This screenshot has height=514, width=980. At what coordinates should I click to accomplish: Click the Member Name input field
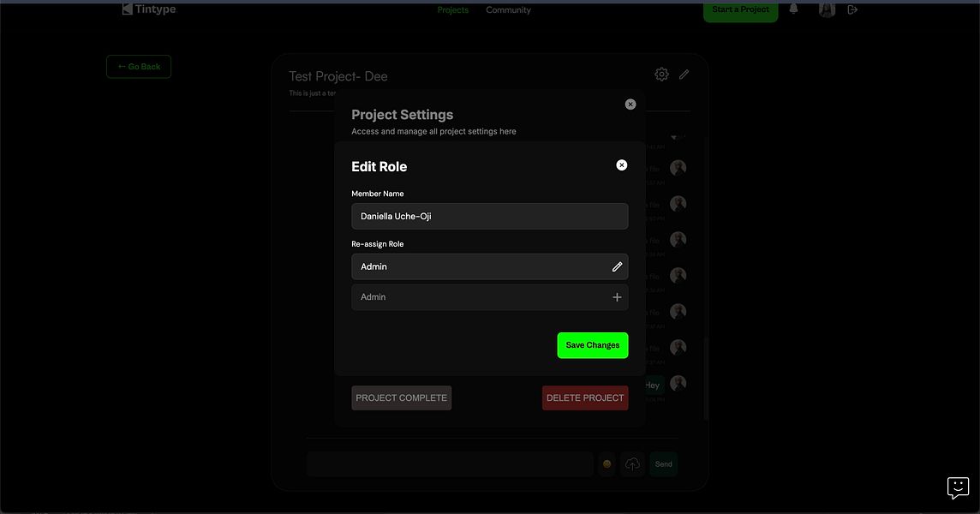[489, 217]
